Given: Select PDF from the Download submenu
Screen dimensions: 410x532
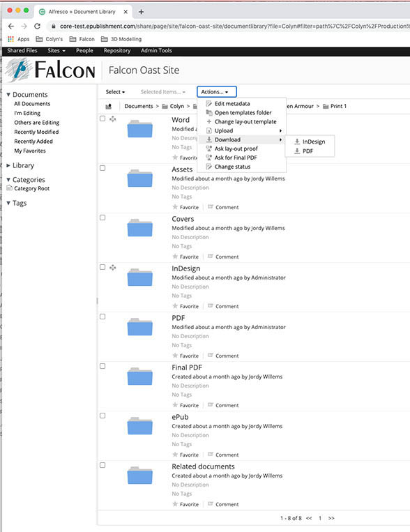Looking at the screenshot, I should tap(307, 151).
